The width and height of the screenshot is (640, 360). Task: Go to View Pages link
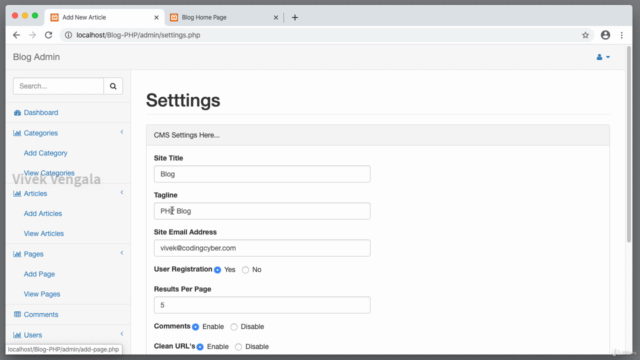coord(42,294)
